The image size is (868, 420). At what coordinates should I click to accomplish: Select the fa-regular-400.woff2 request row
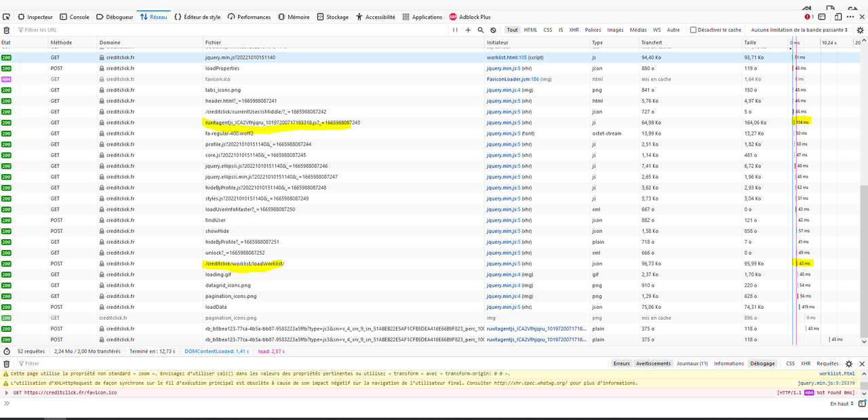[431, 133]
